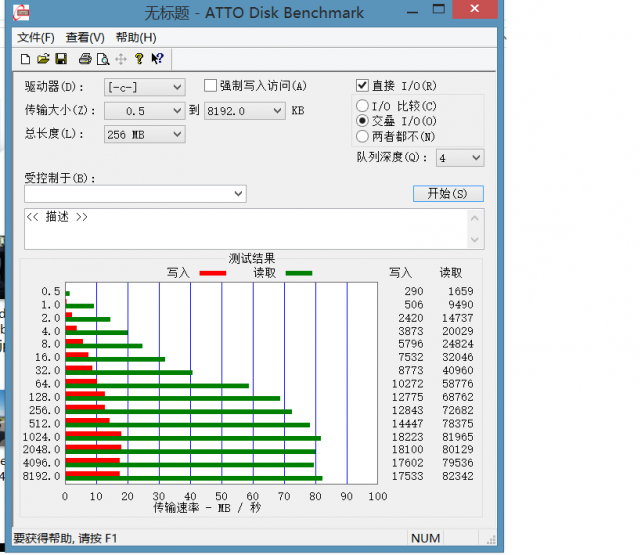This screenshot has width=640, height=555.
Task: Open the 查看(V) menu
Action: pos(85,38)
